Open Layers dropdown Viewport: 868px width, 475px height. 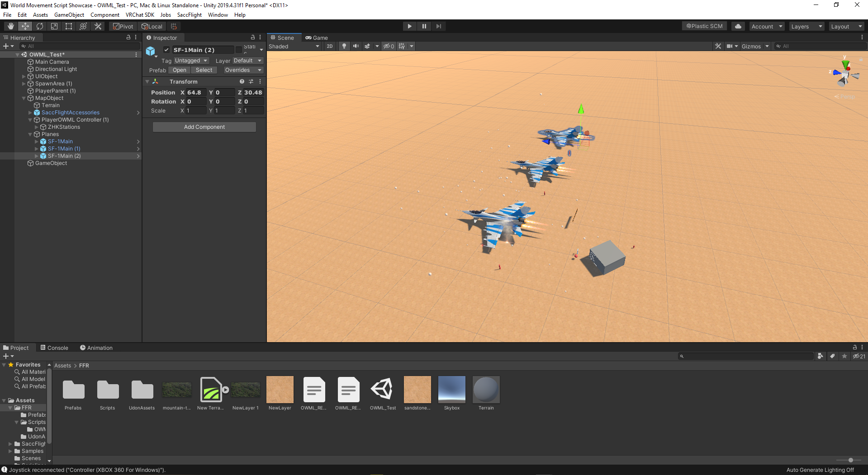pos(806,26)
